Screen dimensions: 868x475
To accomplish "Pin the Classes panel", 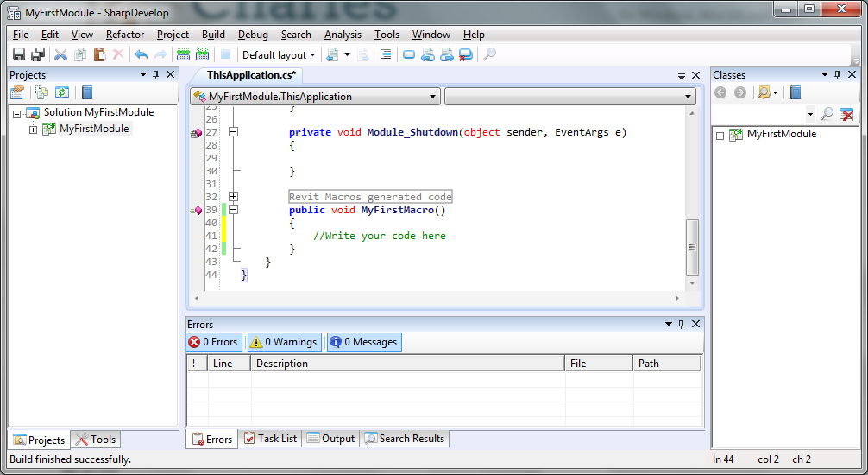I will click(838, 74).
